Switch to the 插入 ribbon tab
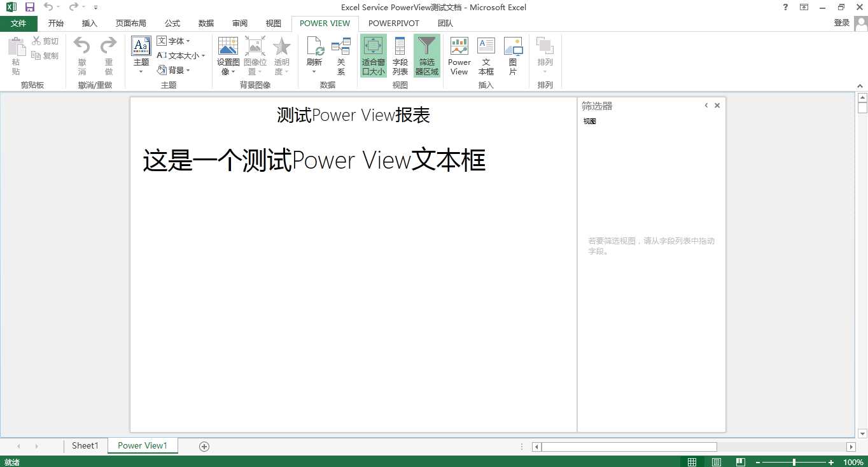This screenshot has height=467, width=868. 90,24
